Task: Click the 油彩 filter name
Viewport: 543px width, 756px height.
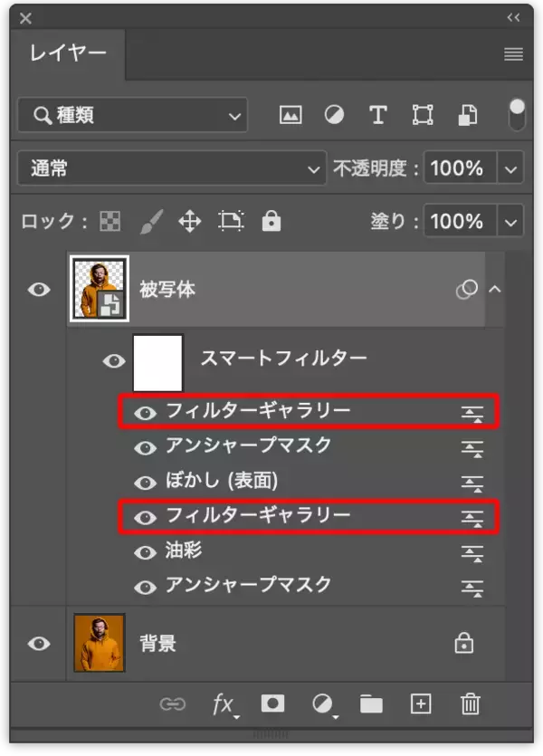Action: click(x=183, y=550)
